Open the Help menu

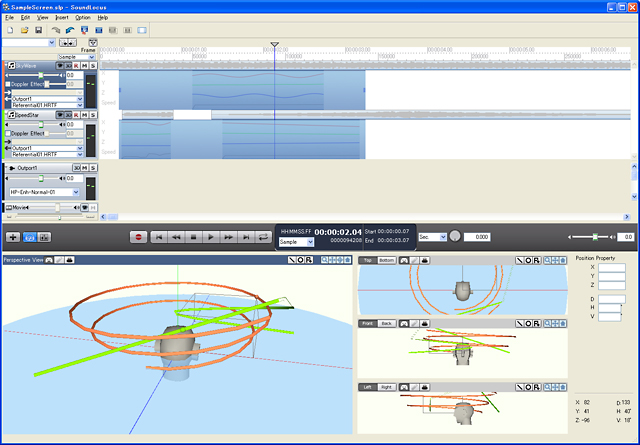(102, 18)
